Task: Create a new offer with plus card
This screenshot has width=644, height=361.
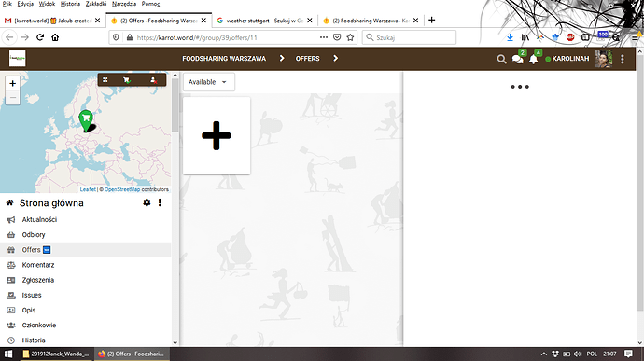Action: pos(217,135)
